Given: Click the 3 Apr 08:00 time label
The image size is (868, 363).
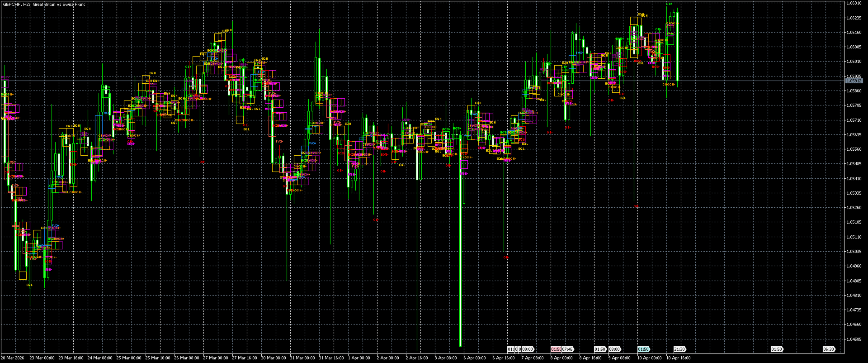Looking at the screenshot, I should [x=446, y=358].
